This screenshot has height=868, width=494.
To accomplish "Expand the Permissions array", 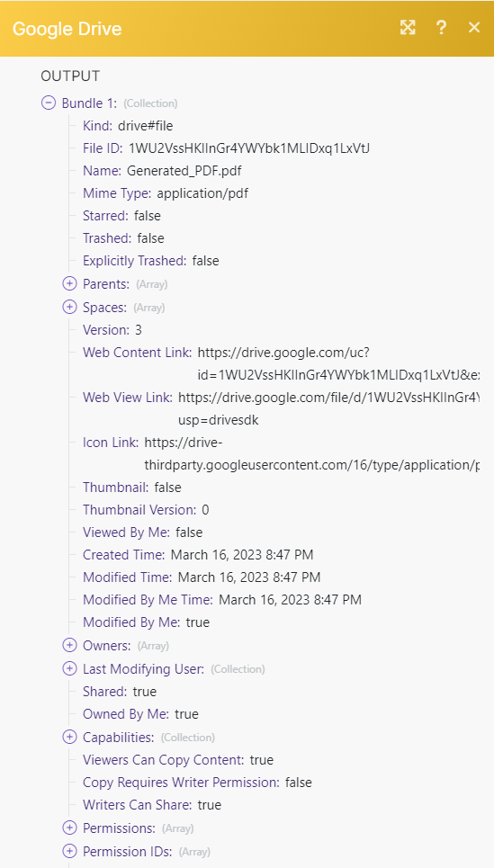I will coord(69,828).
